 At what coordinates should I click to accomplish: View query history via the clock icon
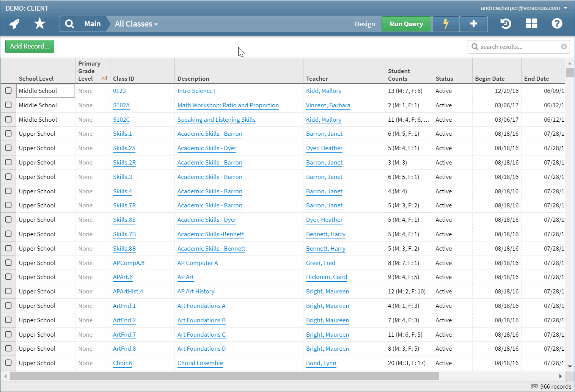coord(505,24)
